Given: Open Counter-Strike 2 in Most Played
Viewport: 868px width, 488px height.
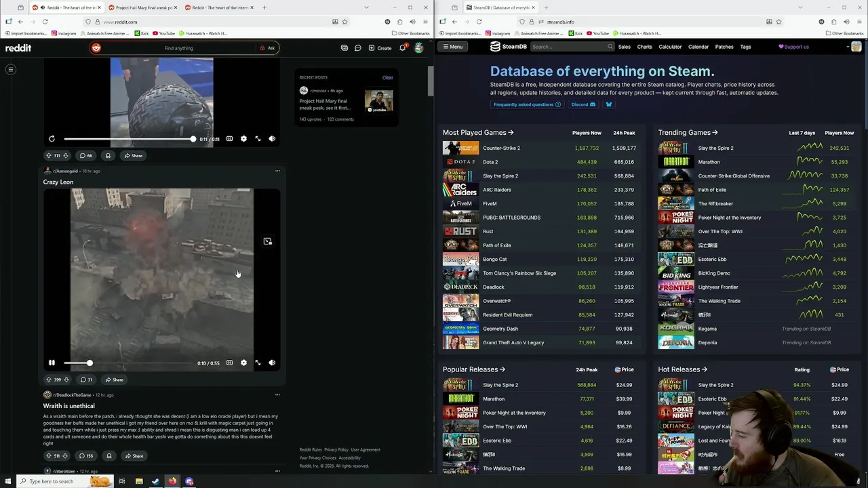Looking at the screenshot, I should (x=501, y=148).
